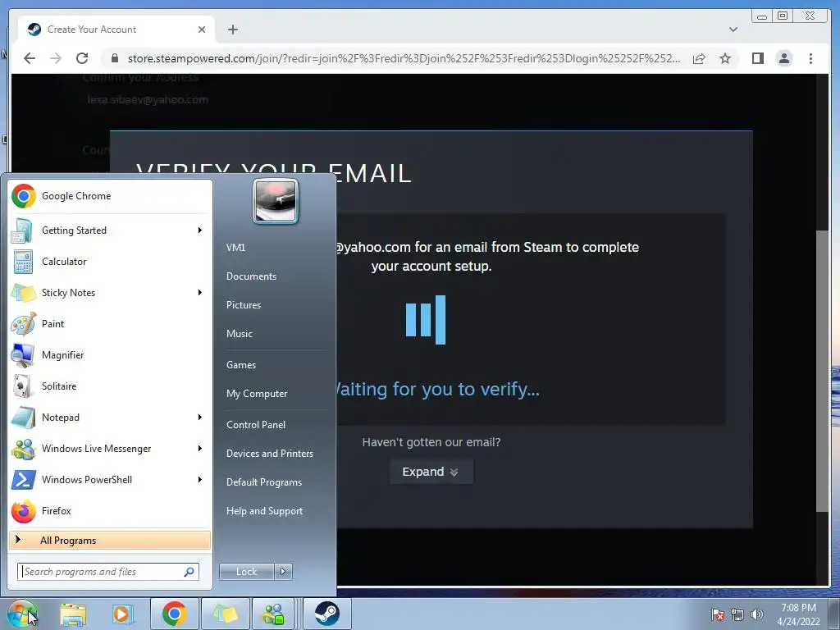Share this page icon in address bar
This screenshot has height=630, width=840.
pos(699,58)
